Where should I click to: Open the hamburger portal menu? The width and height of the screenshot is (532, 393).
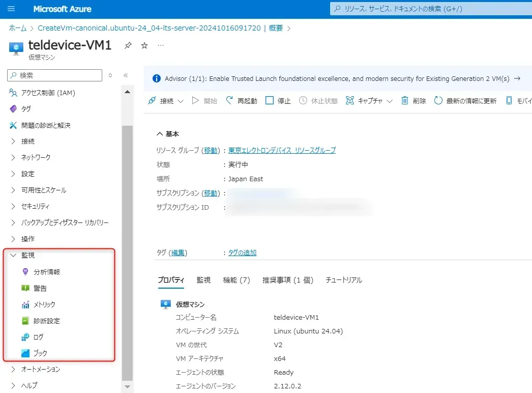click(x=12, y=9)
